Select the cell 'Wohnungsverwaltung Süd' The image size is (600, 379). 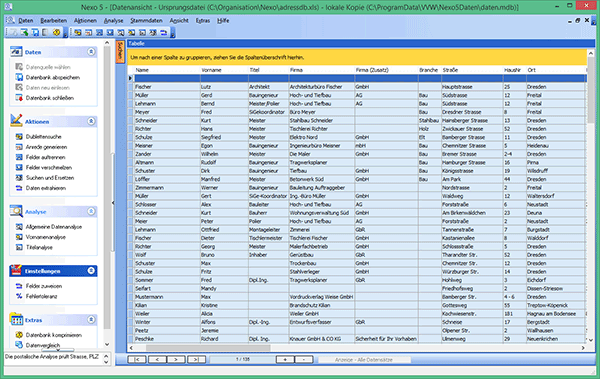[321, 213]
